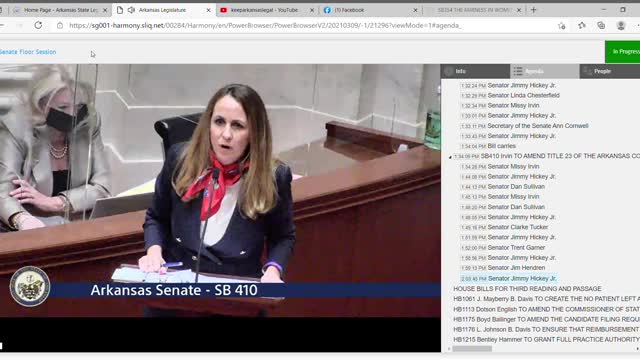
Task: Mute the Arkansas Legislature tab speaker icon
Action: (131, 10)
